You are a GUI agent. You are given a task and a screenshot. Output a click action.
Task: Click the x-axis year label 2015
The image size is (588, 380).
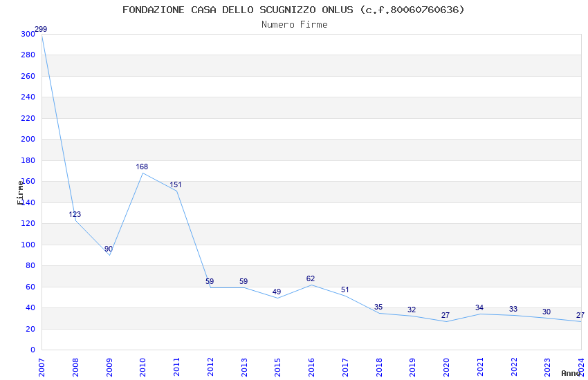(278, 368)
